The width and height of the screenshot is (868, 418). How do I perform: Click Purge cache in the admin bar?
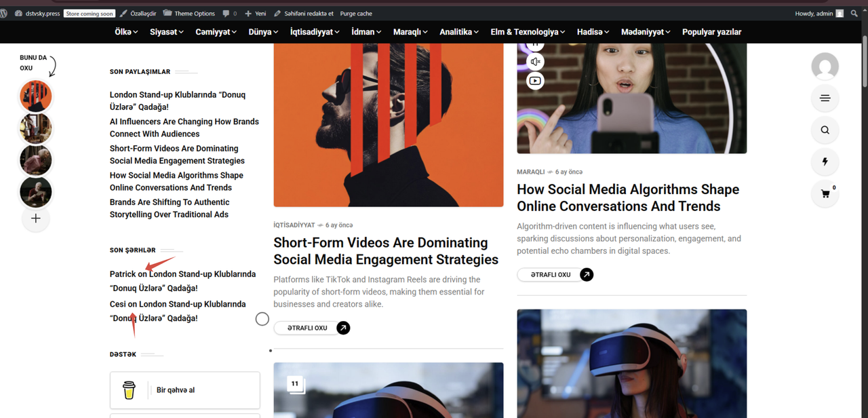click(356, 14)
